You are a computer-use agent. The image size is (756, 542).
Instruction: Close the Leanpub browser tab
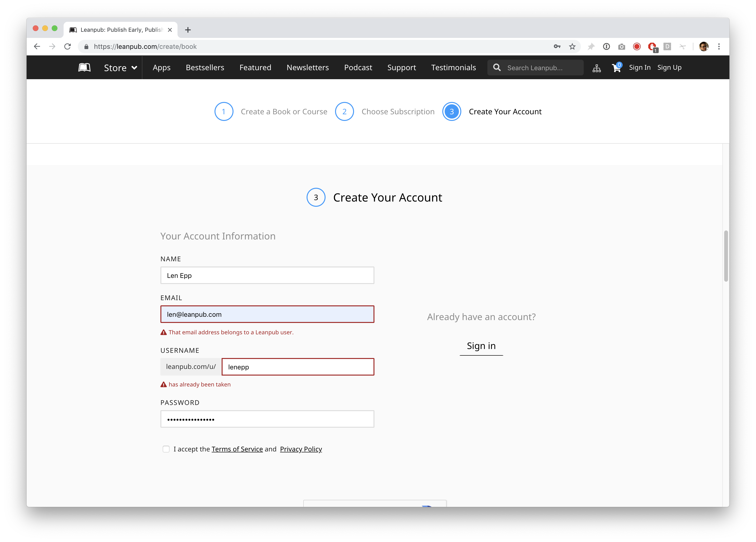coord(170,30)
